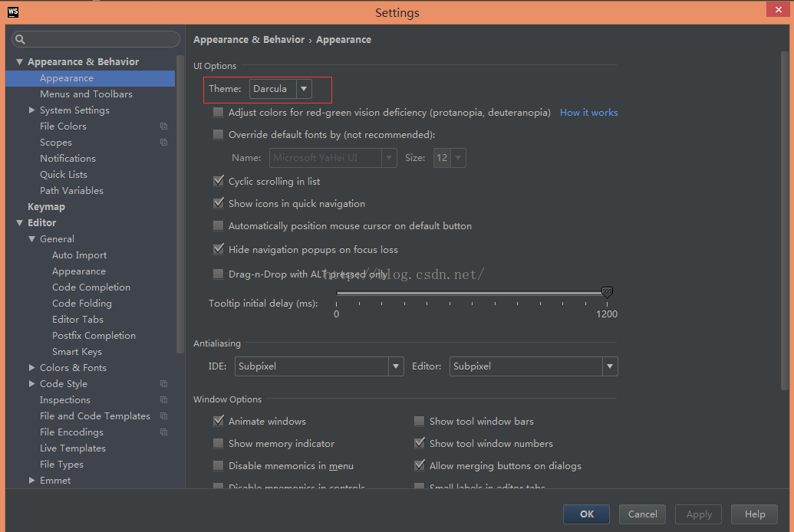Toggle Hide navigation popups on focus loss
The image size is (794, 532).
pyautogui.click(x=218, y=249)
